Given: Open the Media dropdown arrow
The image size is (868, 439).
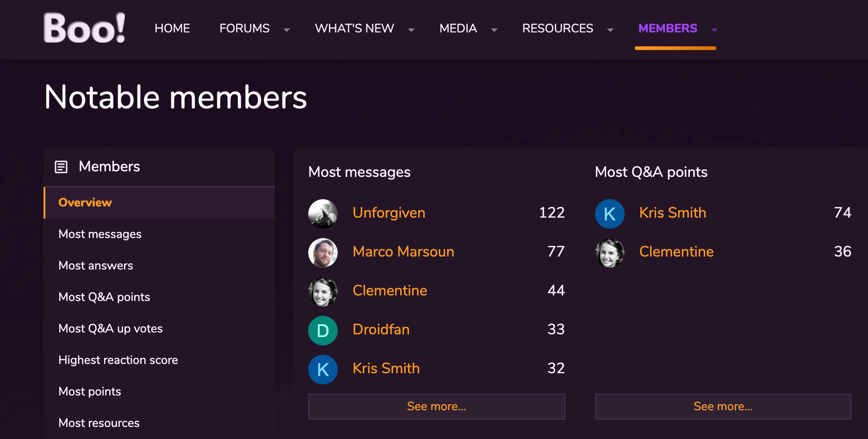Looking at the screenshot, I should tap(494, 30).
